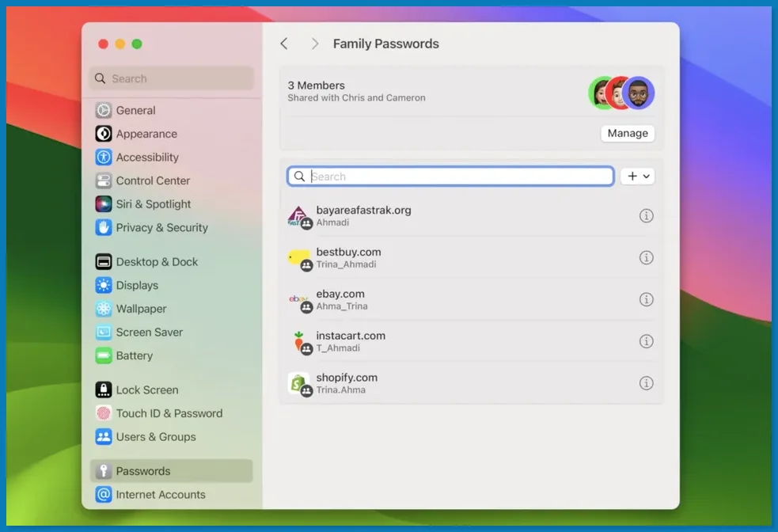The height and width of the screenshot is (532, 778).
Task: Click info icon for bestbuy.com
Action: [x=646, y=257]
